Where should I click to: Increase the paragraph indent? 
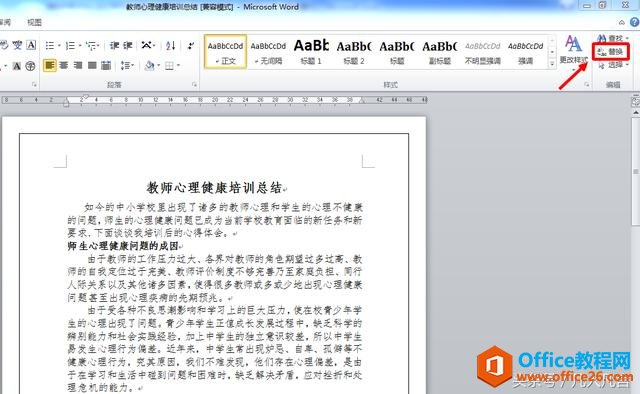tap(128, 46)
